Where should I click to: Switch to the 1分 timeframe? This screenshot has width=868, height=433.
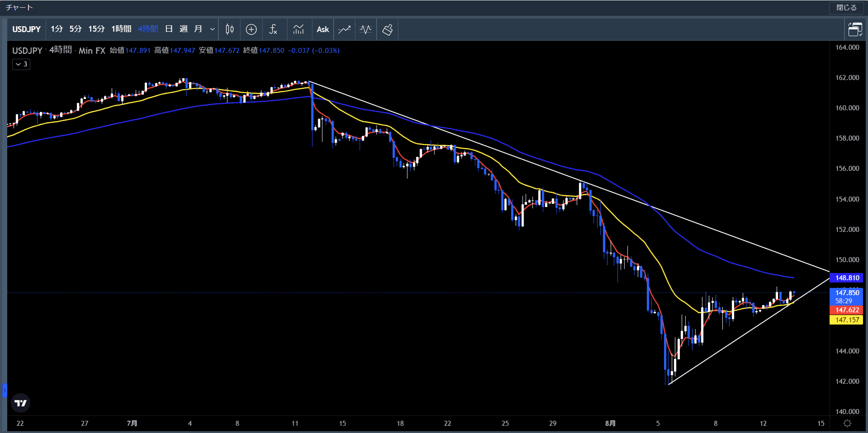57,29
